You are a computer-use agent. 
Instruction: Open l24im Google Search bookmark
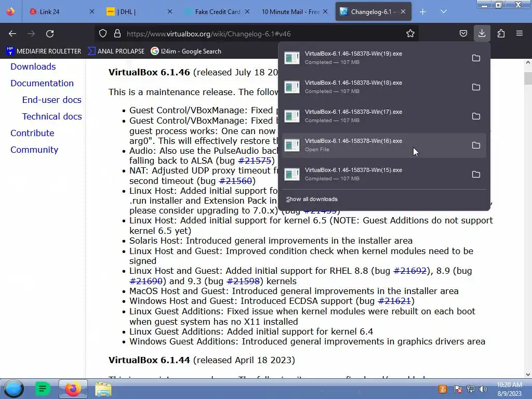click(186, 51)
